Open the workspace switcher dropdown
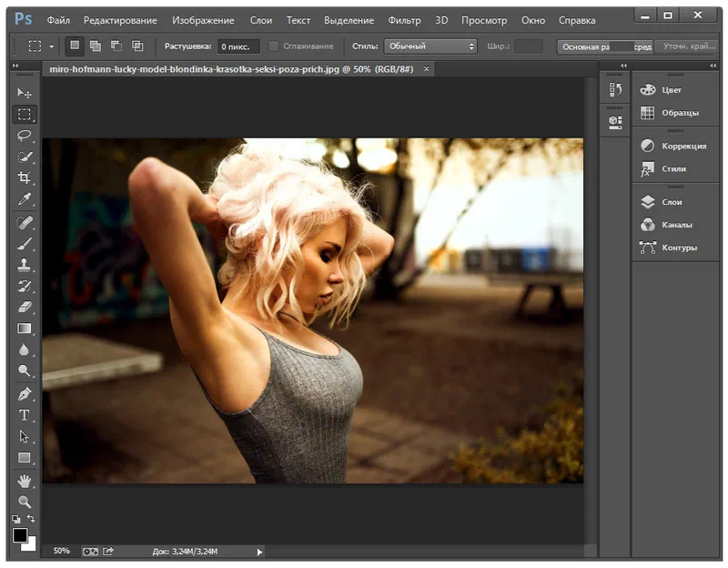This screenshot has width=728, height=568. [605, 46]
